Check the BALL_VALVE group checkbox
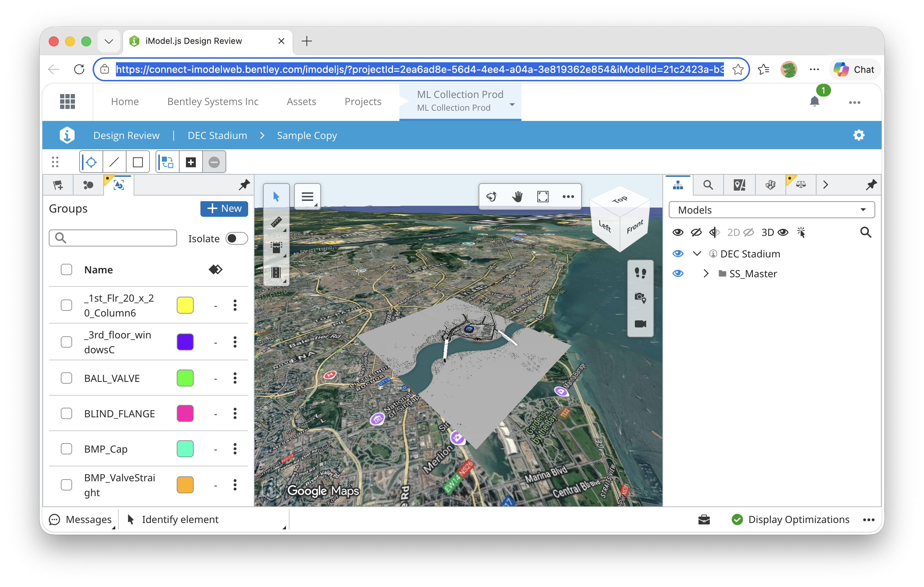This screenshot has width=924, height=587. (66, 378)
